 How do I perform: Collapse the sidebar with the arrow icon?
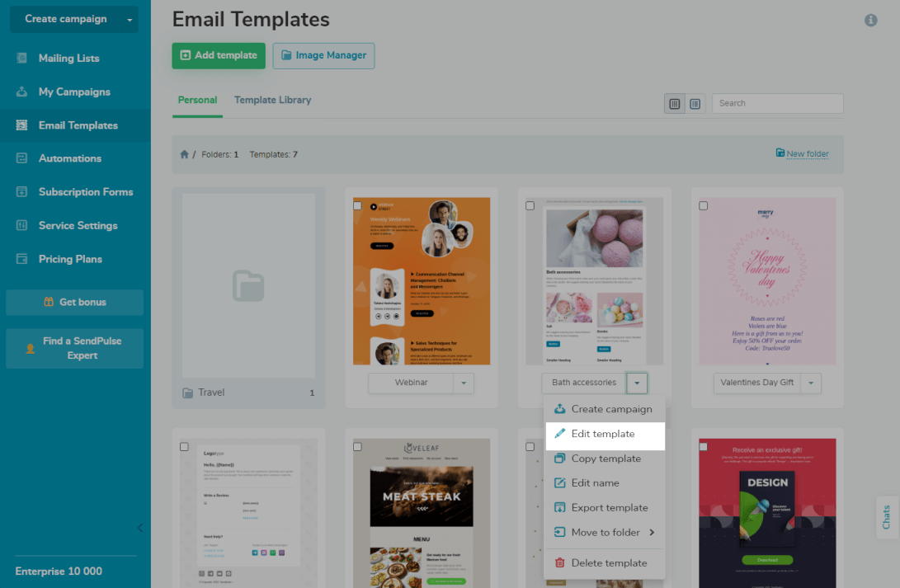(140, 528)
